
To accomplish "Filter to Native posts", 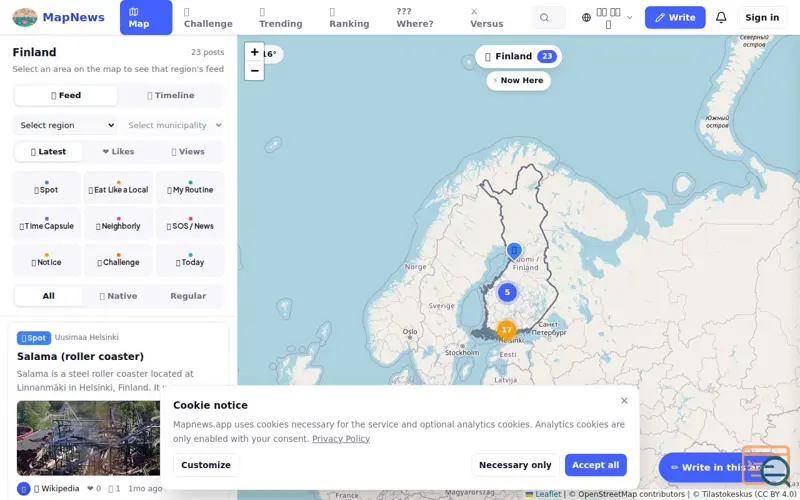I will point(118,296).
